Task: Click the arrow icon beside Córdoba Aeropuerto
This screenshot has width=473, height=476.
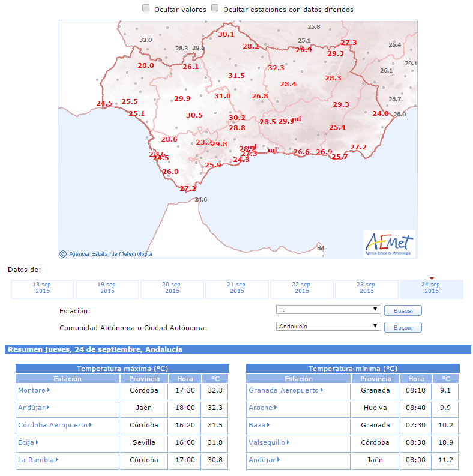Action: click(x=91, y=425)
